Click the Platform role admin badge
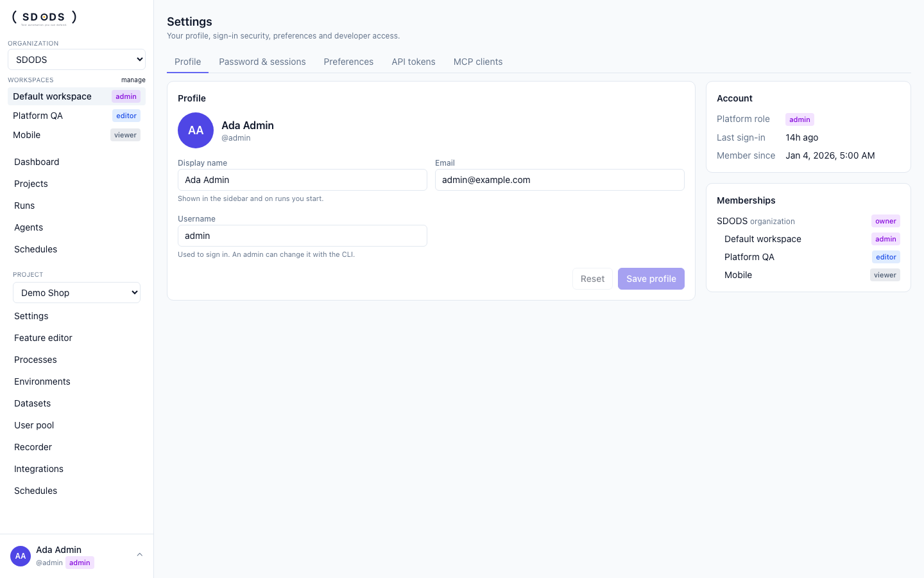924x578 pixels. pyautogui.click(x=800, y=119)
